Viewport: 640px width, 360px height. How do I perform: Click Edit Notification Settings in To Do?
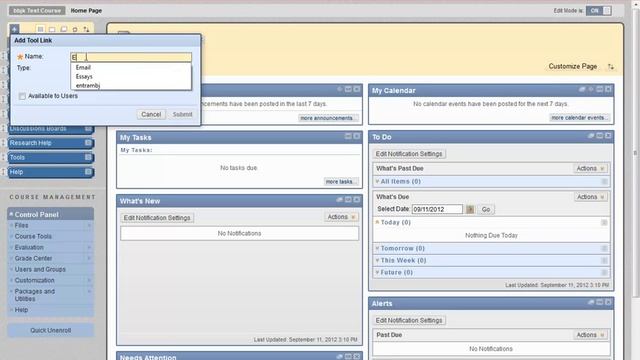(409, 154)
